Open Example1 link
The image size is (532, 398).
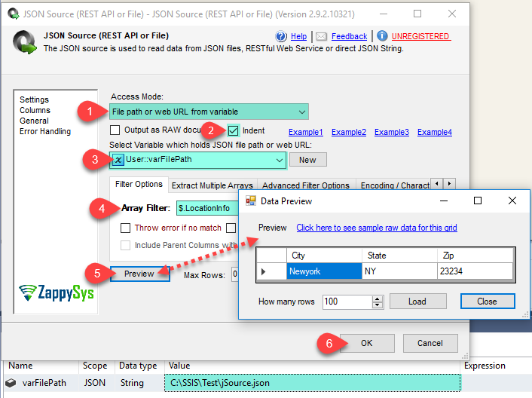[x=306, y=132]
